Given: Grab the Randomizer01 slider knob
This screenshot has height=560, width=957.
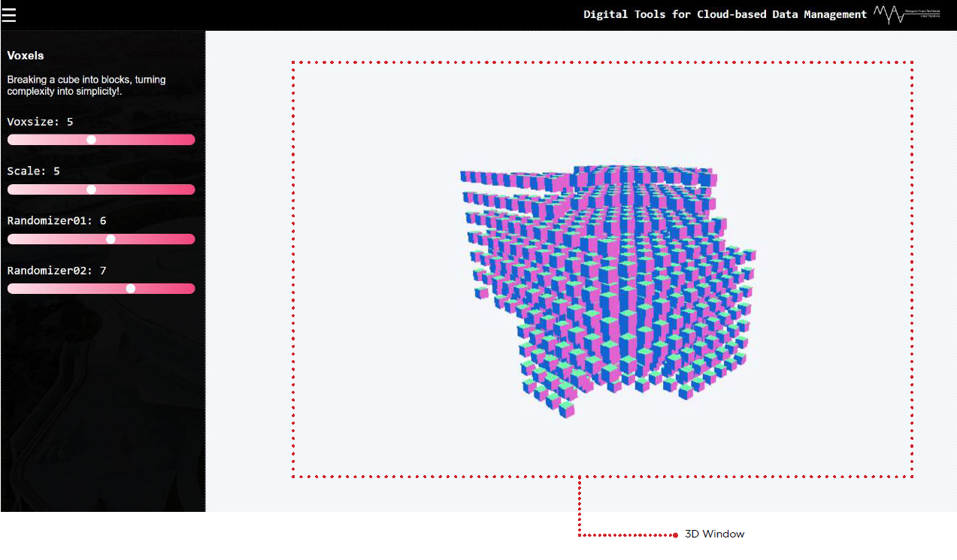Looking at the screenshot, I should pyautogui.click(x=111, y=239).
